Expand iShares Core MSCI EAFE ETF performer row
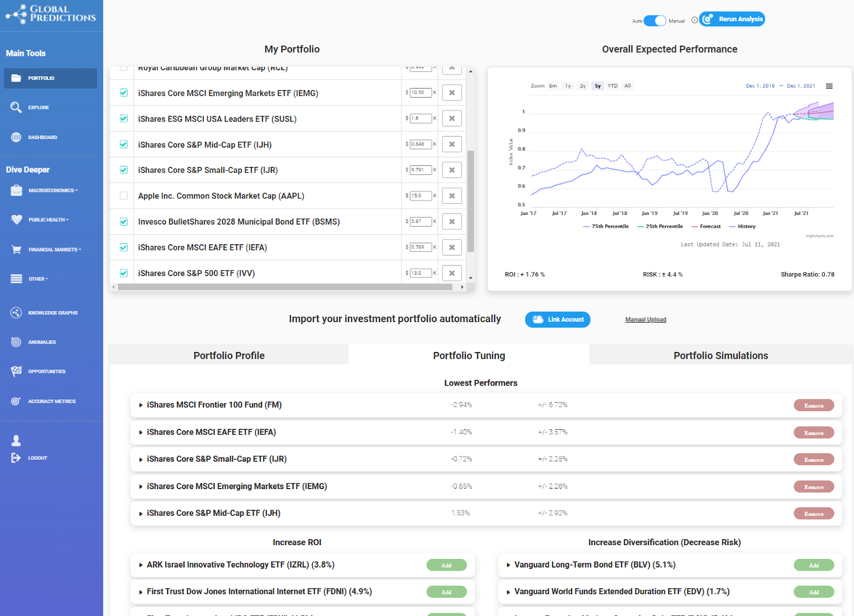 (x=141, y=433)
